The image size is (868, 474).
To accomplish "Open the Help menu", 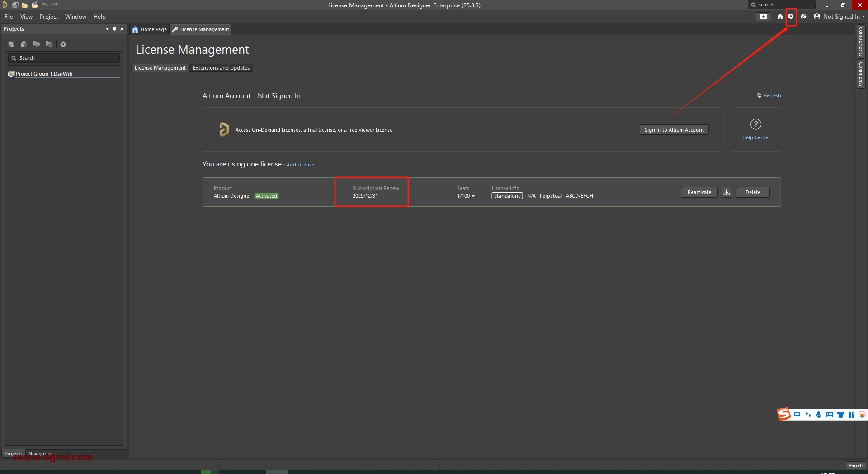I will 99,17.
